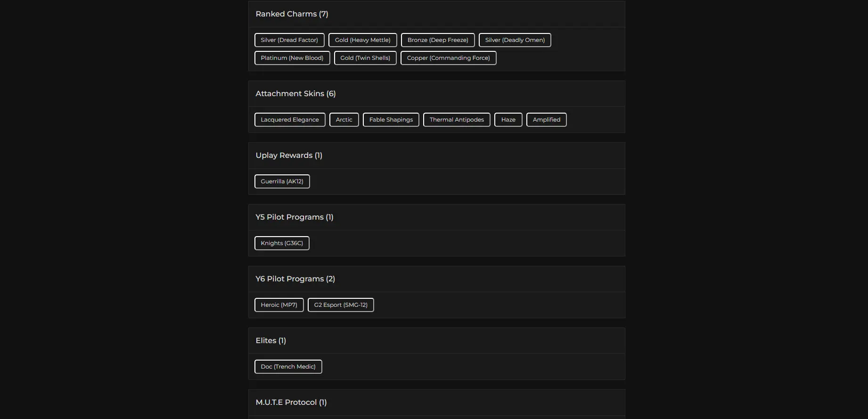The height and width of the screenshot is (419, 868).
Task: Click the M.U.T.E Protocol (1) header
Action: pos(291,403)
